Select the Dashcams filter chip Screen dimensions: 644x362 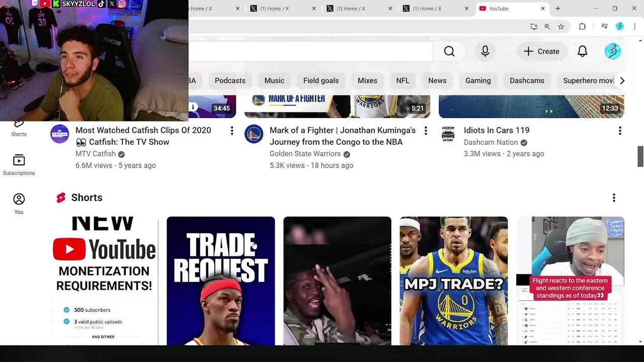pyautogui.click(x=527, y=80)
